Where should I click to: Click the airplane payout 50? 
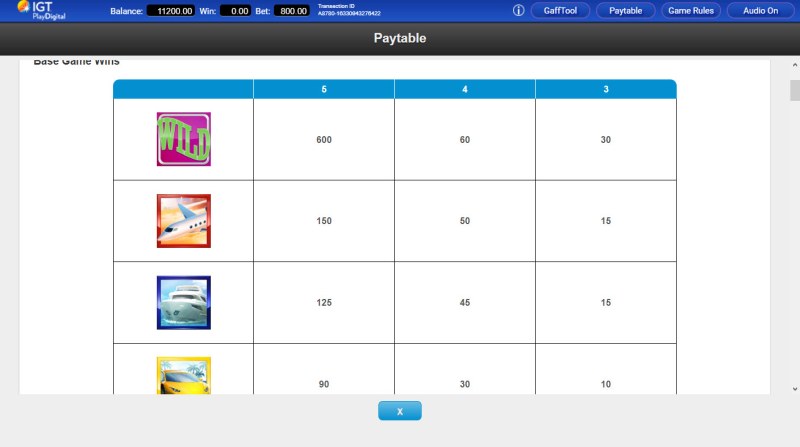point(465,221)
